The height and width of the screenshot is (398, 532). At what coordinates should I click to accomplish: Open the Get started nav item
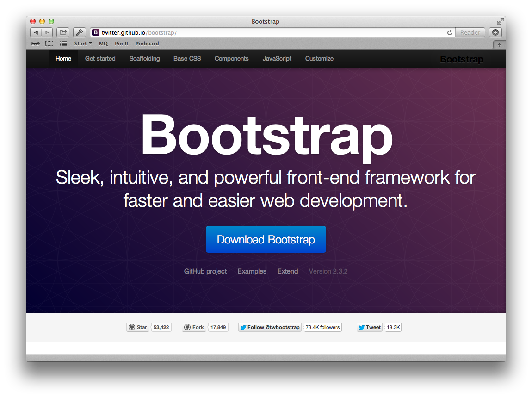click(100, 59)
